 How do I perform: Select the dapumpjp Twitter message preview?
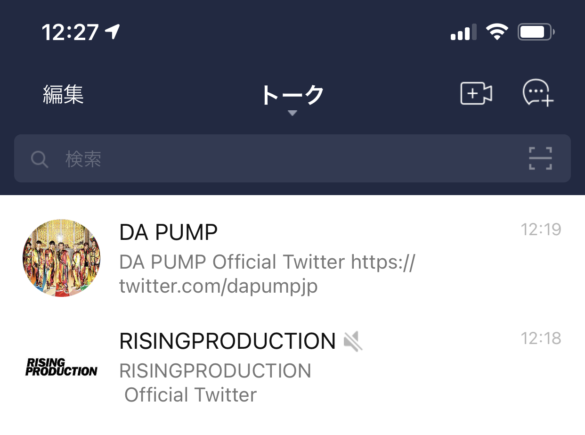tap(267, 274)
